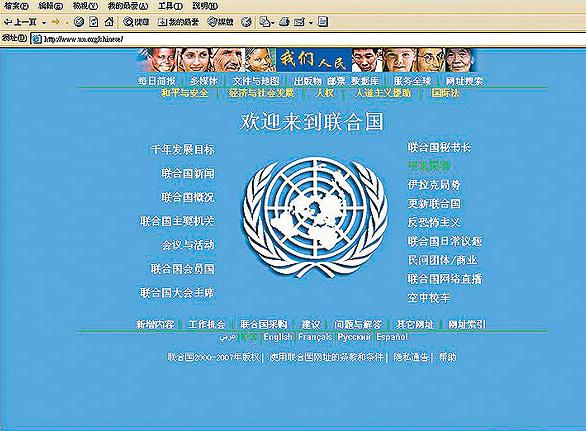Viewport: 586px width, 431px height.
Task: Open the 网址搜索 link
Action: pos(464,81)
